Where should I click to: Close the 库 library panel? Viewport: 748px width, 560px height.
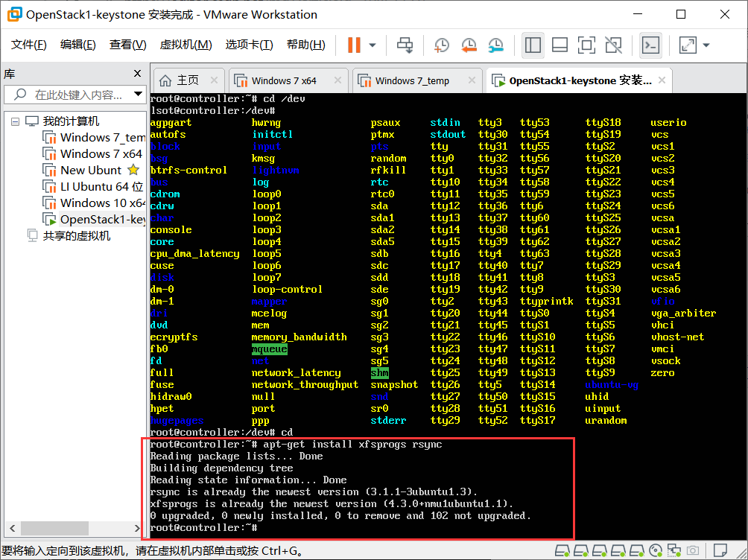coord(137,74)
